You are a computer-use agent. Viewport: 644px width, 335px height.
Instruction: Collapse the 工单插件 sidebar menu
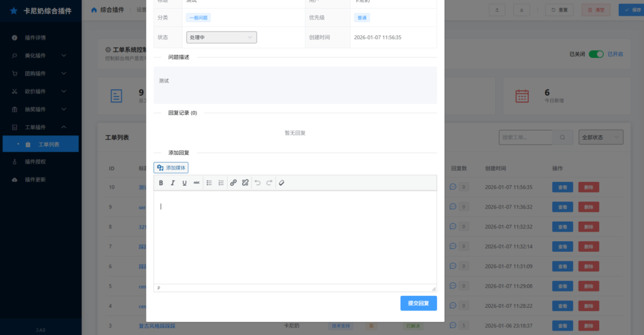(x=41, y=127)
